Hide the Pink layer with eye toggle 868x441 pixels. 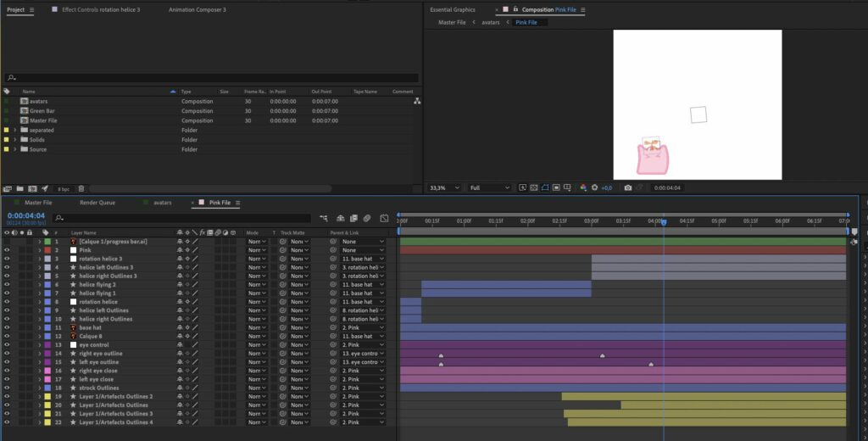pos(7,250)
